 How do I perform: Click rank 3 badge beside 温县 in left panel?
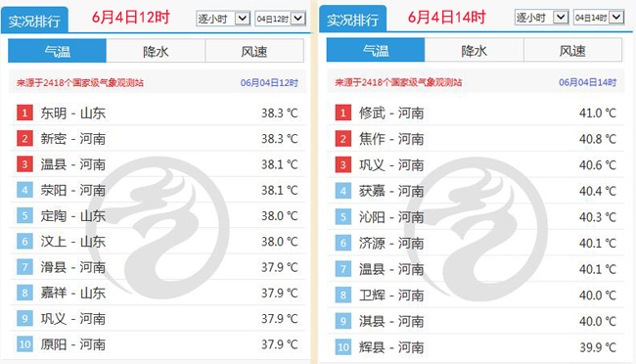pos(24,164)
